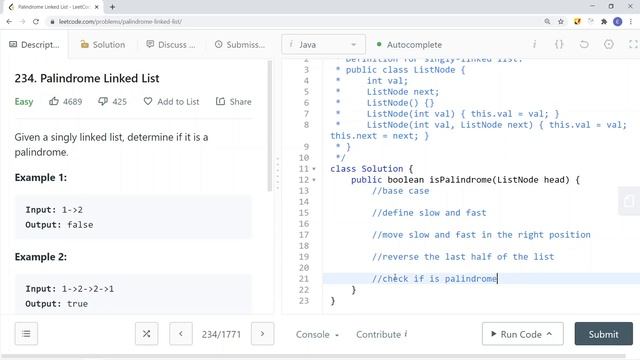Click the 234/1771 problem counter
640x360 pixels.
[221, 334]
